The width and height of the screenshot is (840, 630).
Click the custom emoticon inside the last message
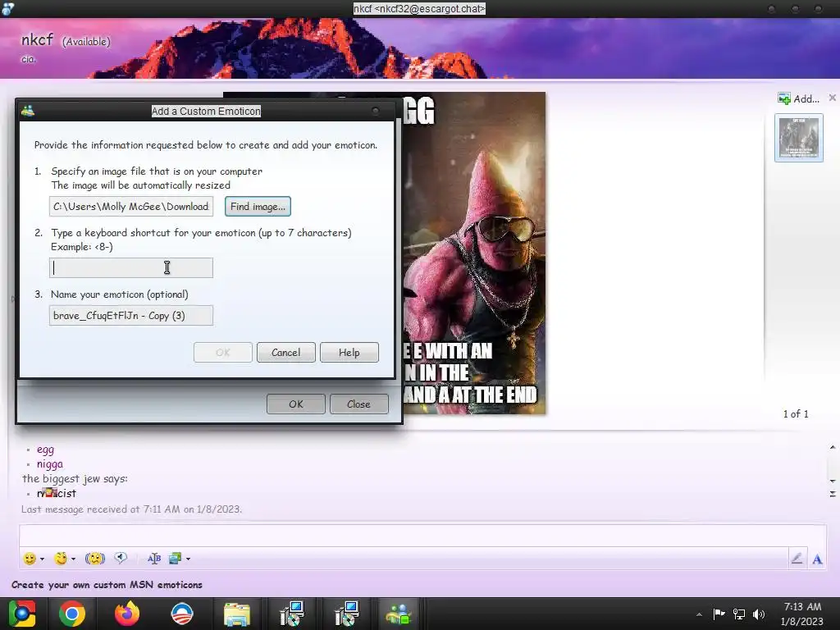[x=51, y=492]
